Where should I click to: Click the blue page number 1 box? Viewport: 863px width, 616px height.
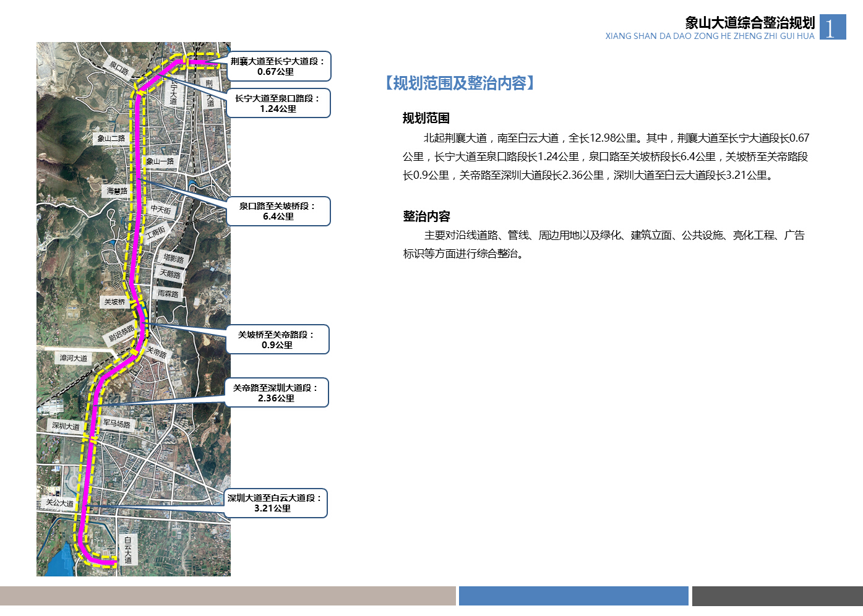point(832,27)
